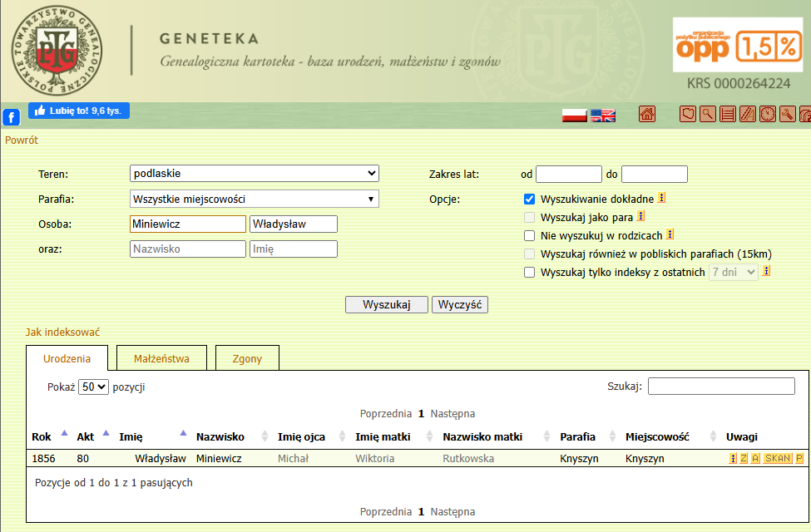Screen dimensions: 811x532
Task: Click the P icon in the Władysław row
Action: click(799, 458)
